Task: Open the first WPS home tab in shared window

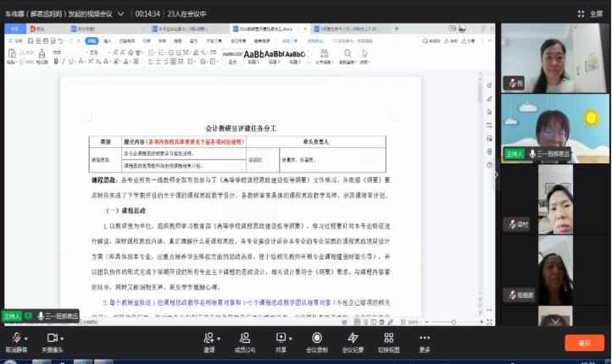Action: (x=15, y=28)
